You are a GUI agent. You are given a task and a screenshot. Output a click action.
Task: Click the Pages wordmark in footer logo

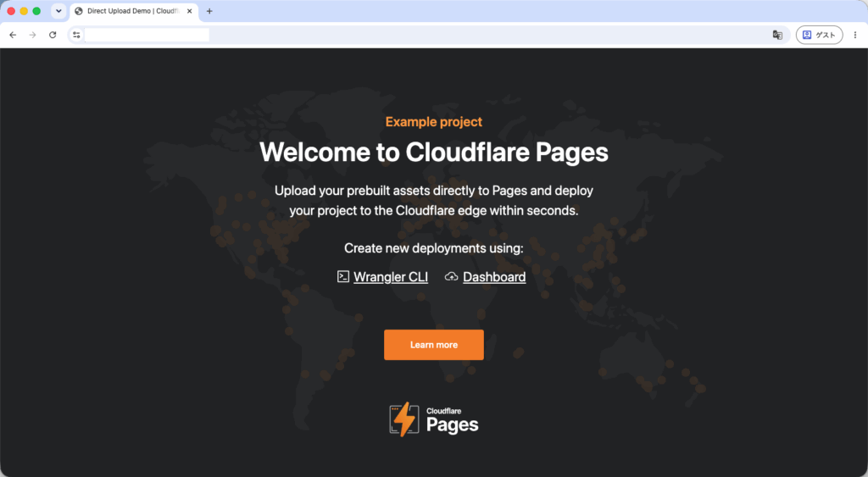pyautogui.click(x=453, y=425)
